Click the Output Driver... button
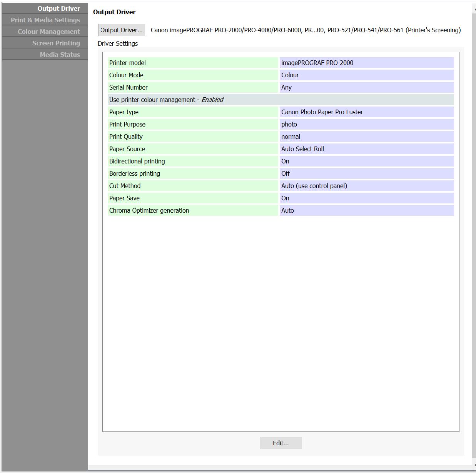Viewport: 476px width, 473px height. point(121,30)
